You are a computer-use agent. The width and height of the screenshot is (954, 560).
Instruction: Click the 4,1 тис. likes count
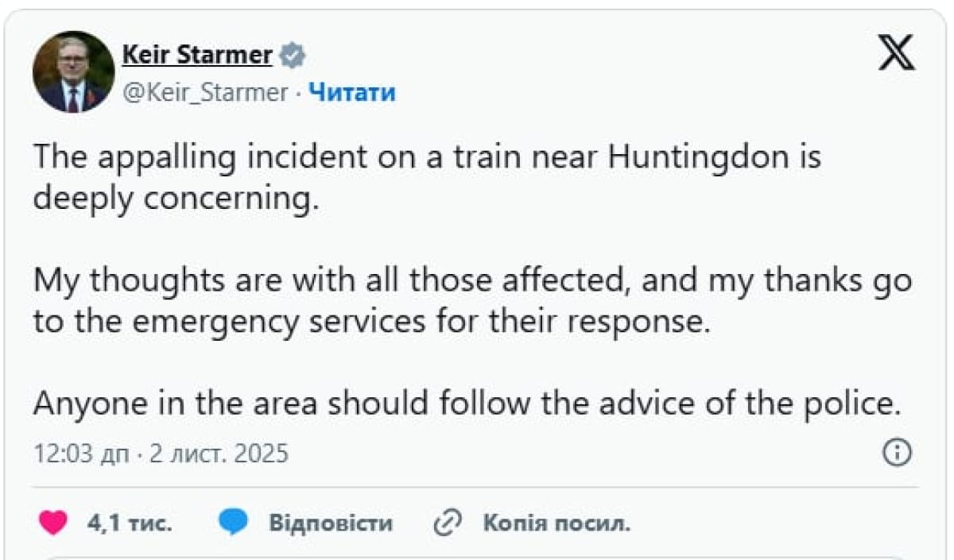(x=129, y=523)
